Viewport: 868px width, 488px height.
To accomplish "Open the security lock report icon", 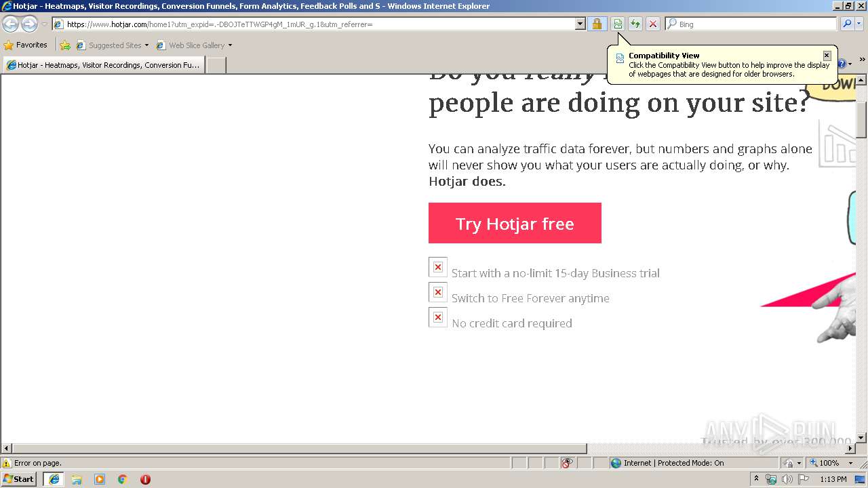I will tap(597, 24).
